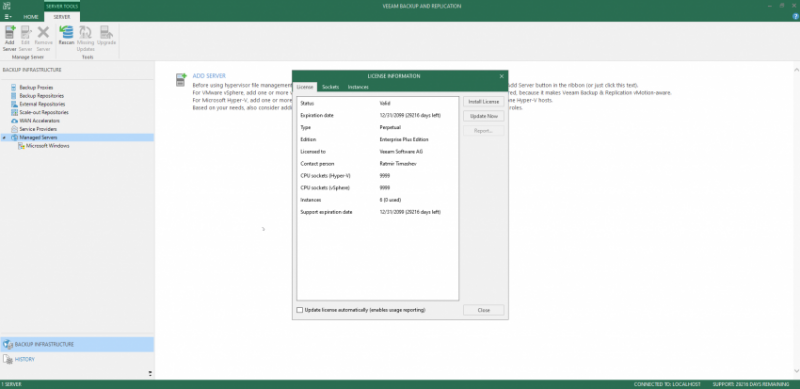This screenshot has height=389, width=800.
Task: Click the Veeam Software AG value
Action: click(x=401, y=152)
